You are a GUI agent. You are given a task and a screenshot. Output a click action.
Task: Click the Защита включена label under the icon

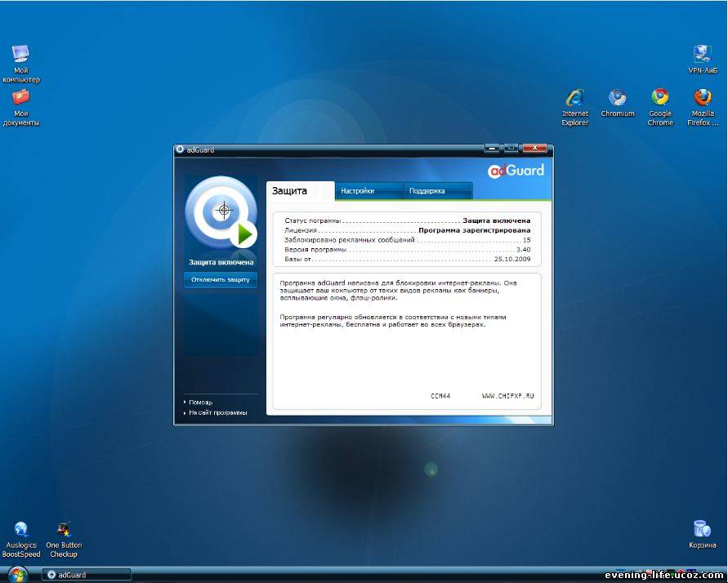221,262
